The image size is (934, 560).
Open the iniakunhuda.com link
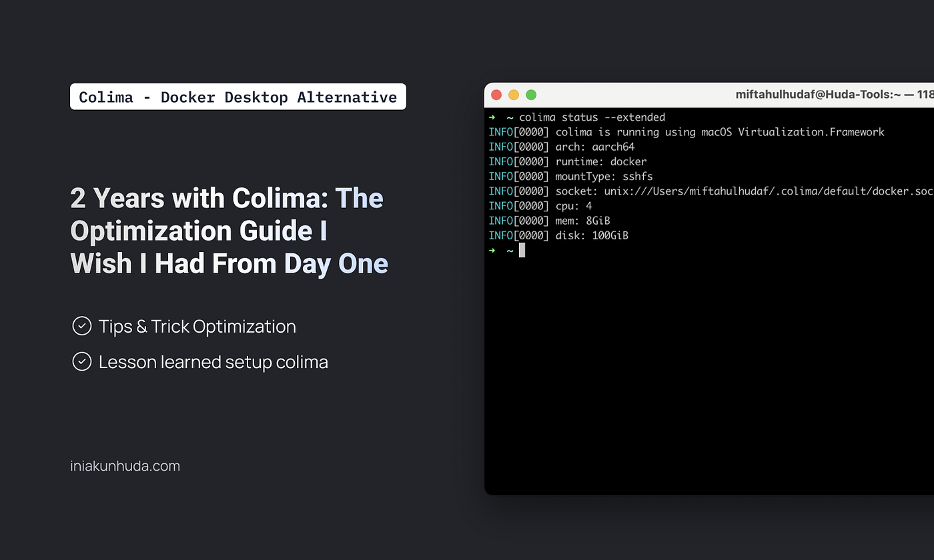tap(125, 466)
